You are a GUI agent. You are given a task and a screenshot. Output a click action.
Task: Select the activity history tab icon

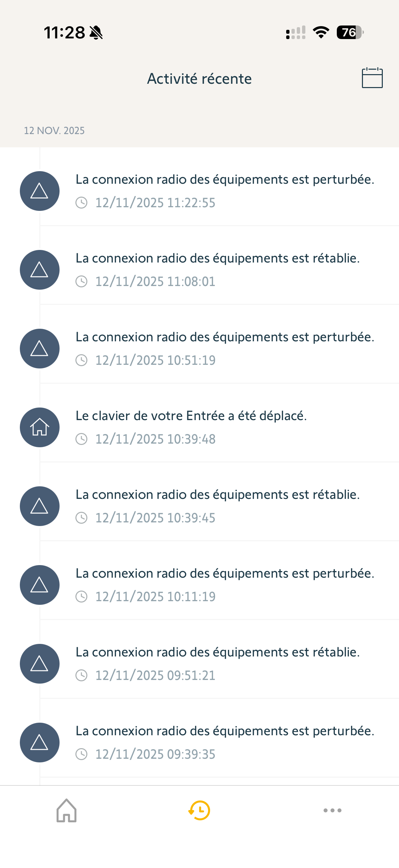[199, 810]
